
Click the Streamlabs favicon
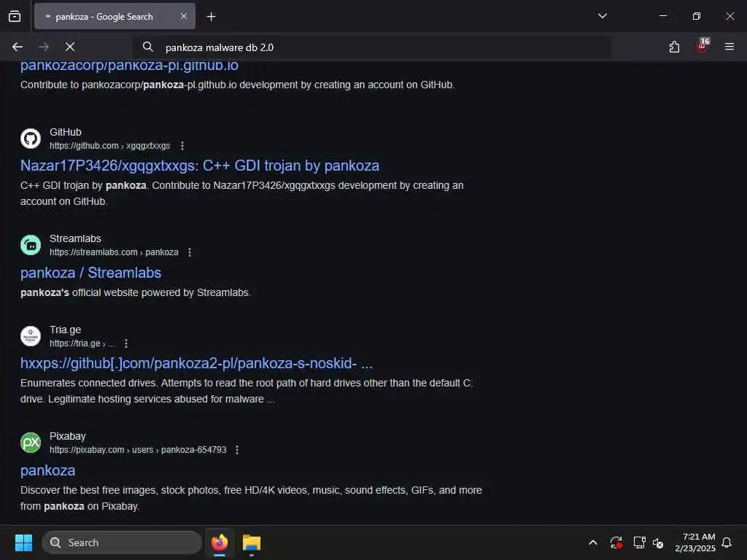click(x=31, y=245)
